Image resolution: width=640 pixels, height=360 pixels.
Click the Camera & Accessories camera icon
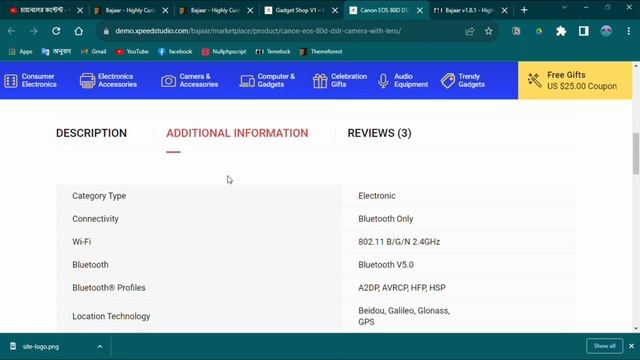coord(168,81)
